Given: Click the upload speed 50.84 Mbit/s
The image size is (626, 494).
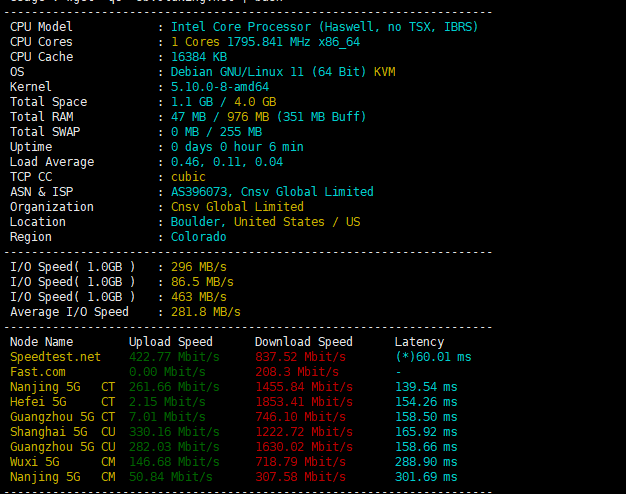Looking at the screenshot, I should coord(170,477).
